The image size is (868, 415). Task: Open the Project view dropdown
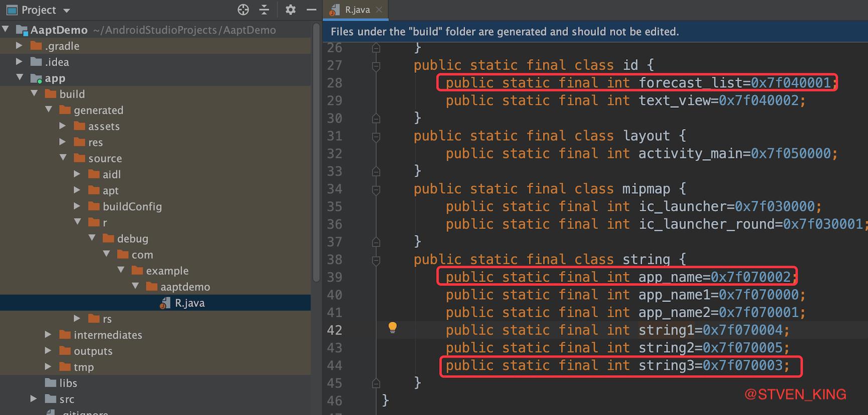point(67,11)
